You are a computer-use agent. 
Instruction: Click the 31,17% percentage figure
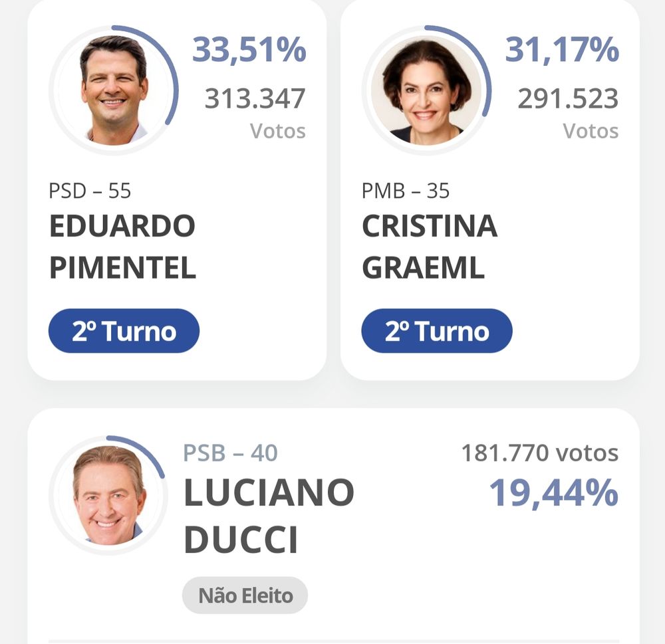click(562, 50)
